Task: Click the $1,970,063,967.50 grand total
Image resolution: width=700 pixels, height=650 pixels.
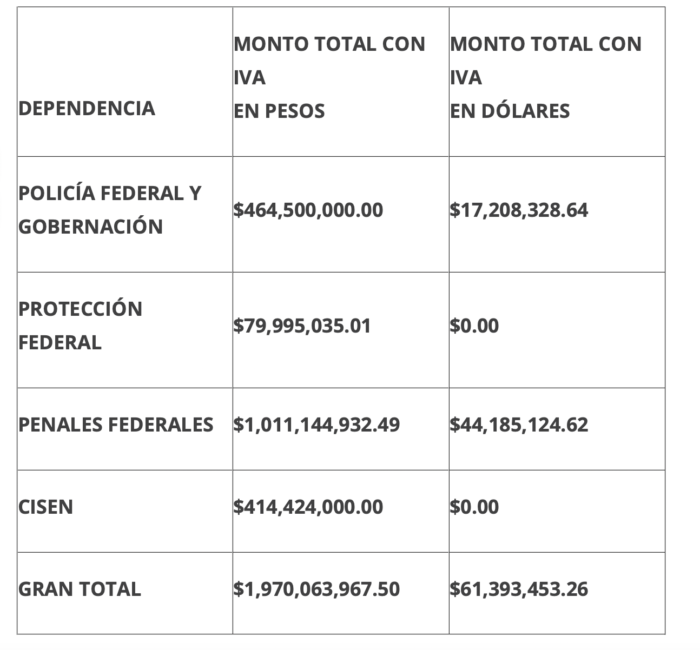Action: pos(316,589)
